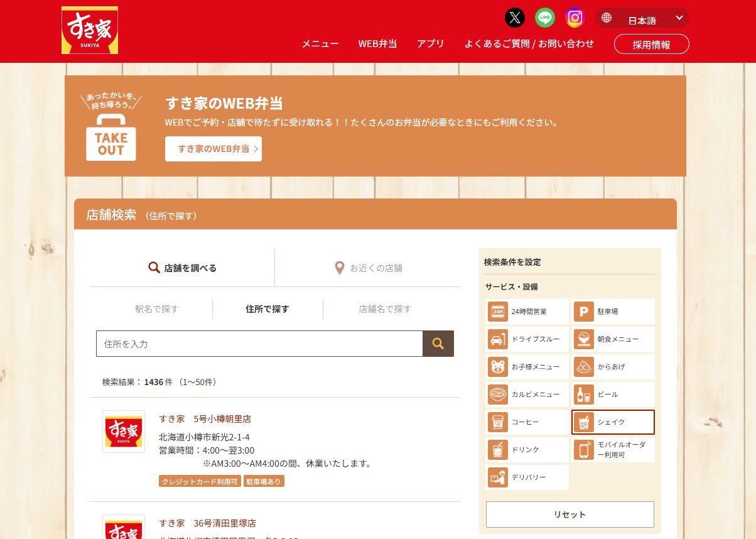This screenshot has width=756, height=539.
Task: Toggle the 24時間営業 filter
Action: (x=527, y=312)
